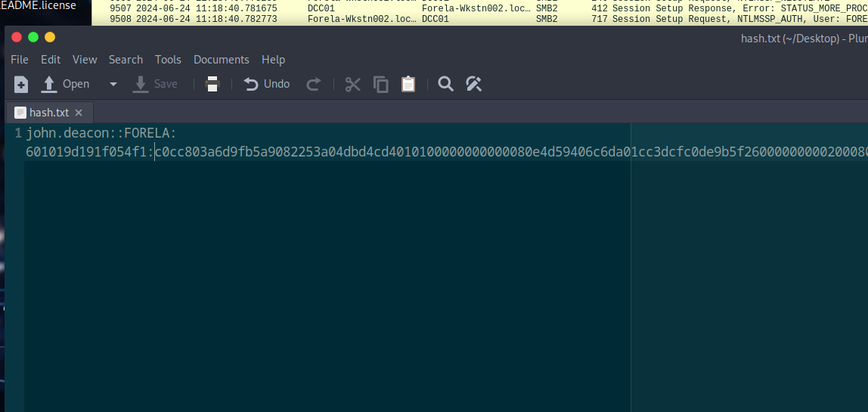Click the red close window button

[17, 38]
